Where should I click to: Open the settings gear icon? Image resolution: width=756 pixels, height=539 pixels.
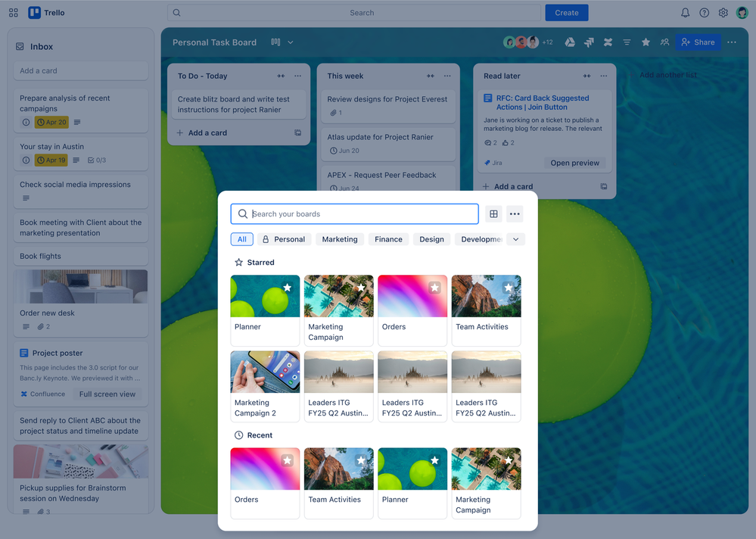coord(723,13)
